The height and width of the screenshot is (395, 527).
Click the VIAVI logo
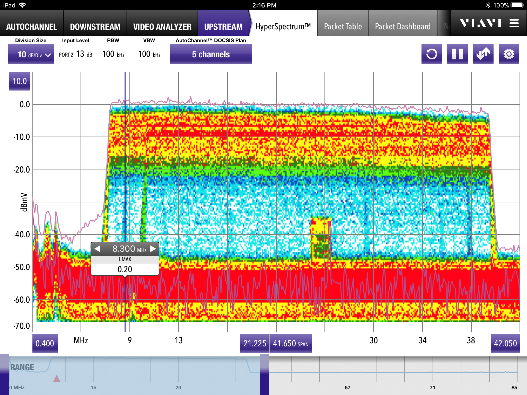[481, 23]
